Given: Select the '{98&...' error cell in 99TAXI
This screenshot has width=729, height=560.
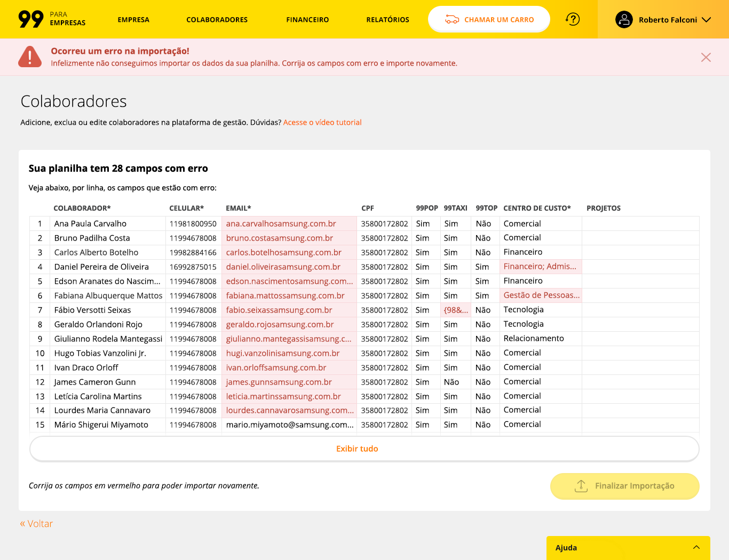Looking at the screenshot, I should (x=456, y=310).
